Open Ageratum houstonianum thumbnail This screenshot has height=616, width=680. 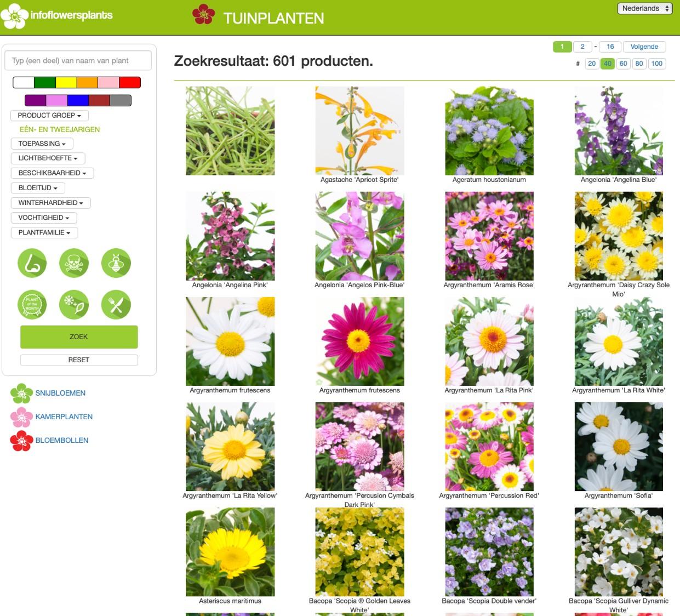point(489,131)
